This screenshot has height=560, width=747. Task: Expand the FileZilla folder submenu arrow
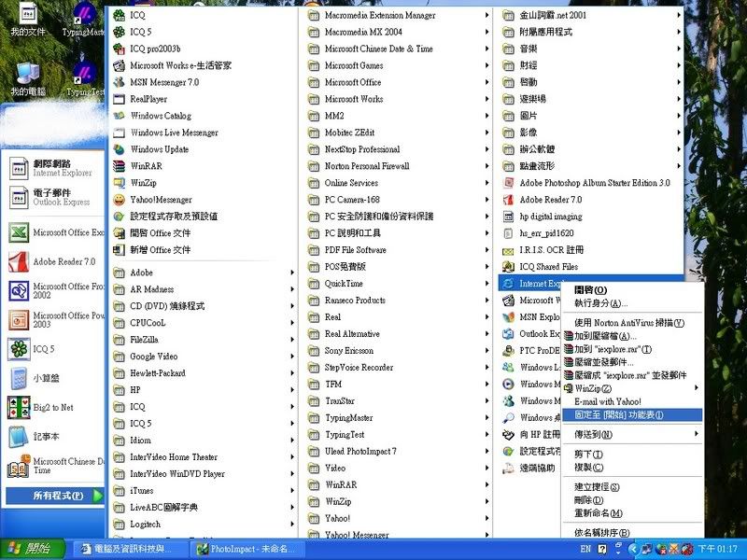(292, 340)
